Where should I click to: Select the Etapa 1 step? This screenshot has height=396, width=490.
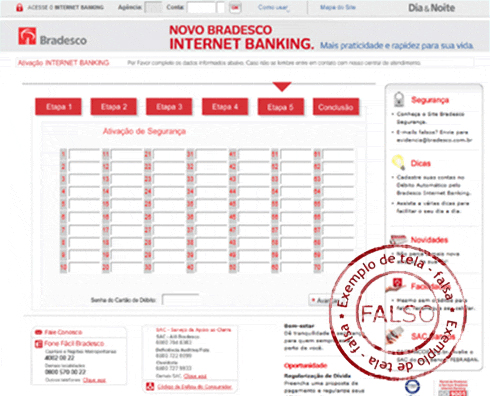pyautogui.click(x=58, y=107)
